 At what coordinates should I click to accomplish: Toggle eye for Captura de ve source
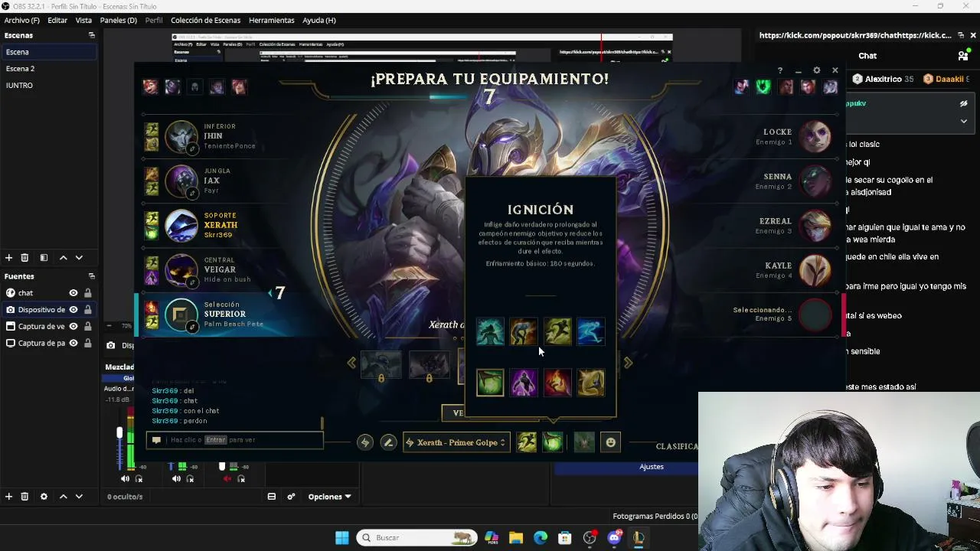pyautogui.click(x=73, y=327)
